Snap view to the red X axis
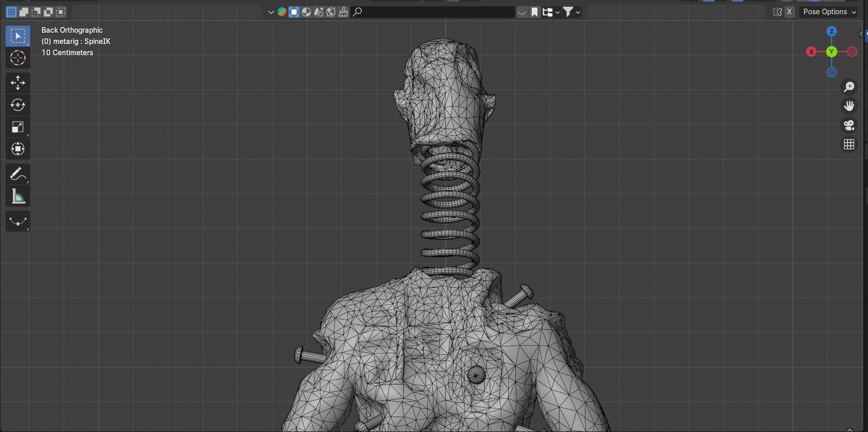This screenshot has height=432, width=868. point(811,52)
